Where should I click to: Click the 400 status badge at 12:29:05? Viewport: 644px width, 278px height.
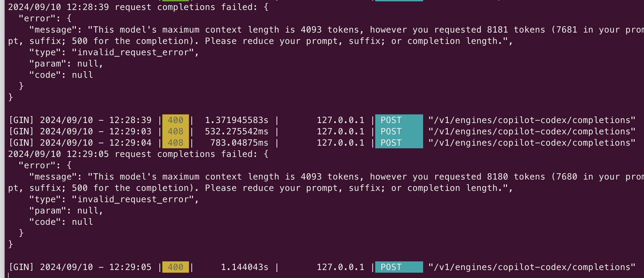(175, 267)
